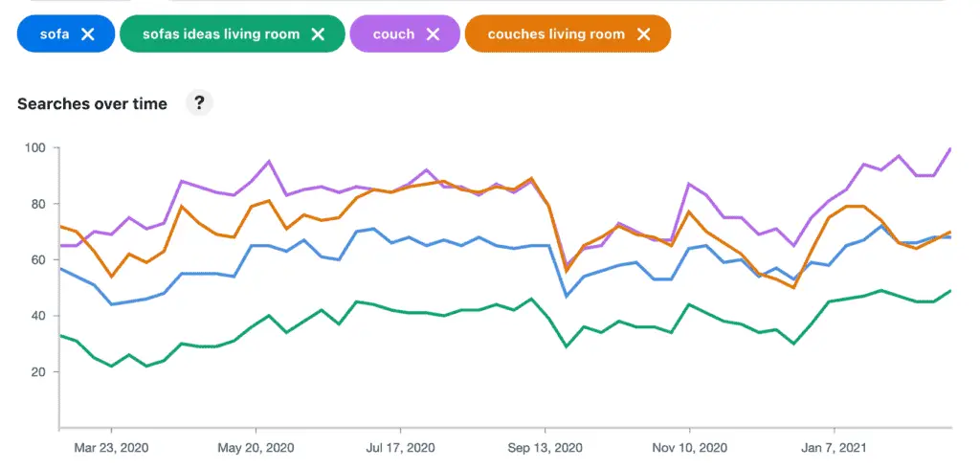Image resolution: width=980 pixels, height=468 pixels.
Task: Click the "Searches over time" heading
Action: (x=92, y=103)
